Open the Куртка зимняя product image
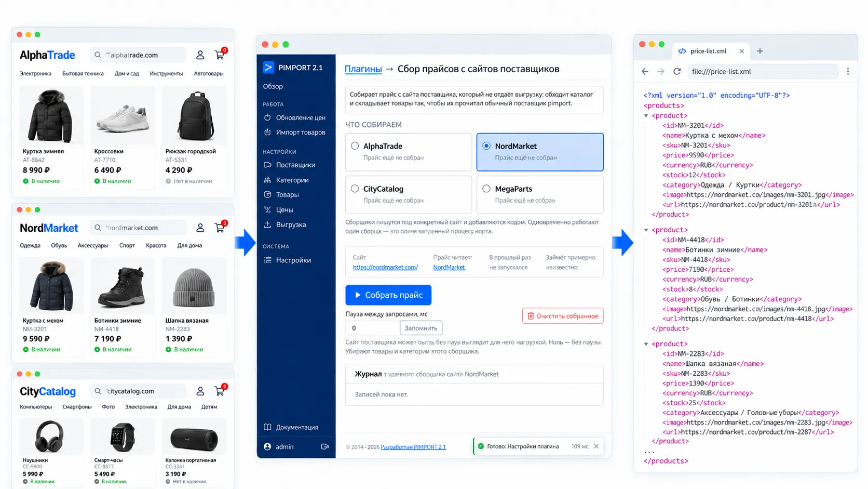Image resolution: width=868 pixels, height=489 pixels. click(x=51, y=115)
